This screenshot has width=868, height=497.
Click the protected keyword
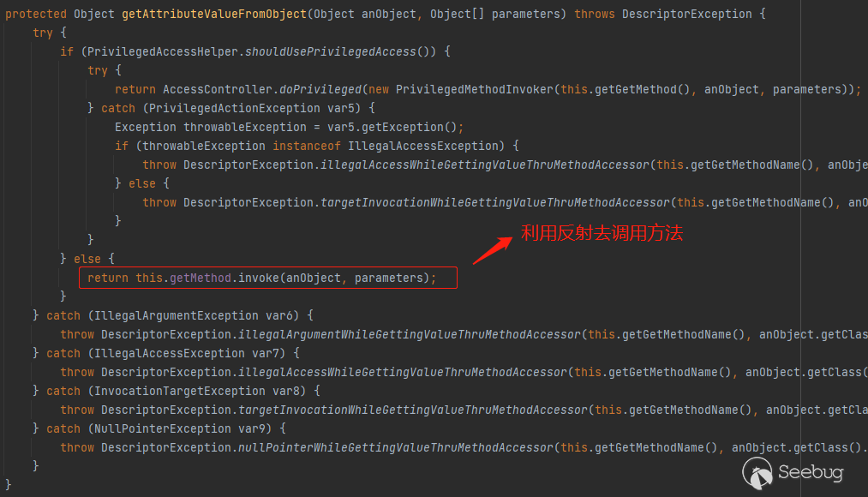[36, 14]
